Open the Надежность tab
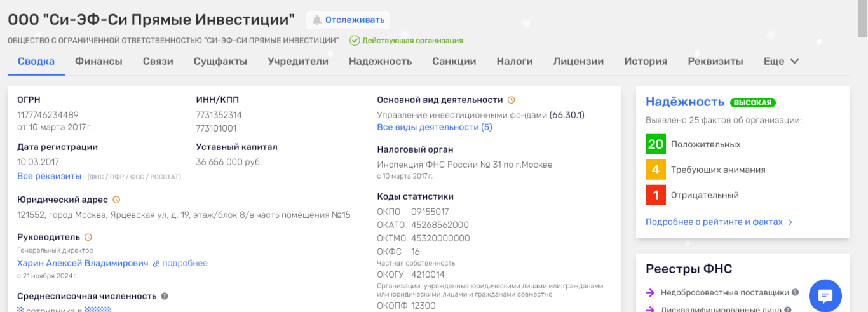The image size is (868, 312). pyautogui.click(x=381, y=62)
